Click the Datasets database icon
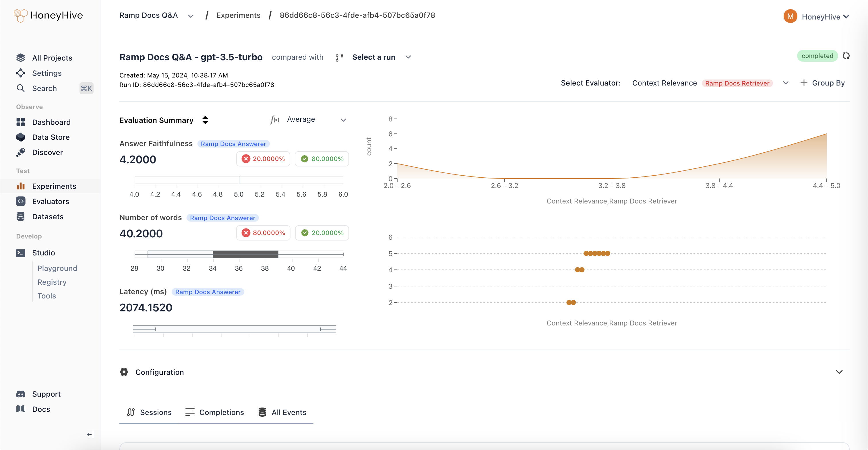Viewport: 868px width, 450px height. (x=21, y=216)
